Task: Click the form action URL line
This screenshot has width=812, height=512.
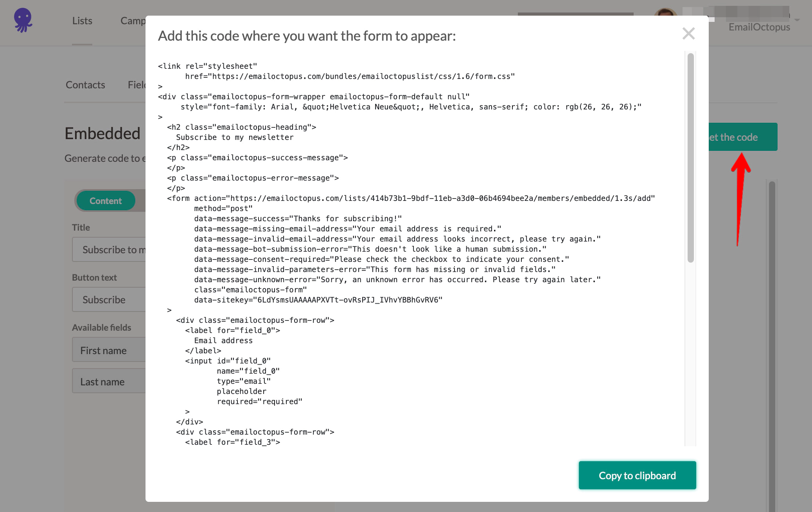Action: (411, 199)
